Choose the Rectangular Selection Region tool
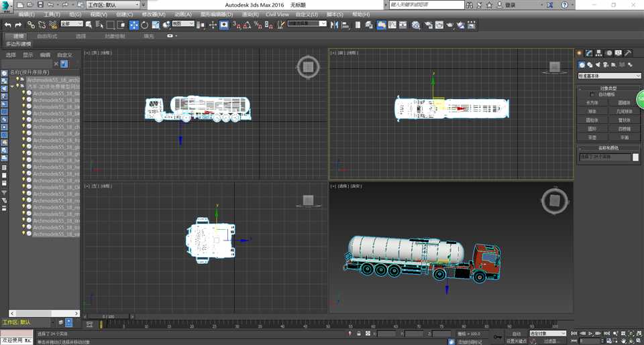The image size is (644, 345). click(x=110, y=25)
